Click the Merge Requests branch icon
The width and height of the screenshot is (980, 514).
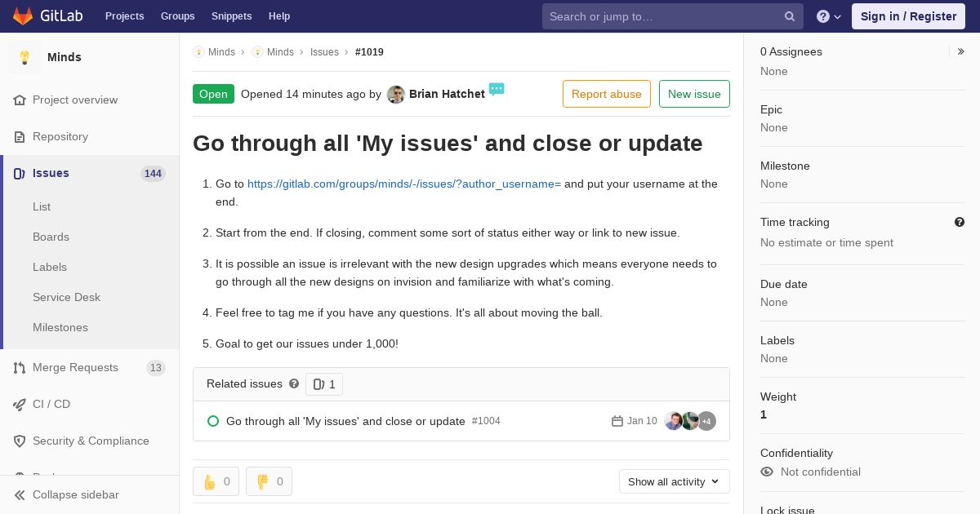[x=20, y=367]
